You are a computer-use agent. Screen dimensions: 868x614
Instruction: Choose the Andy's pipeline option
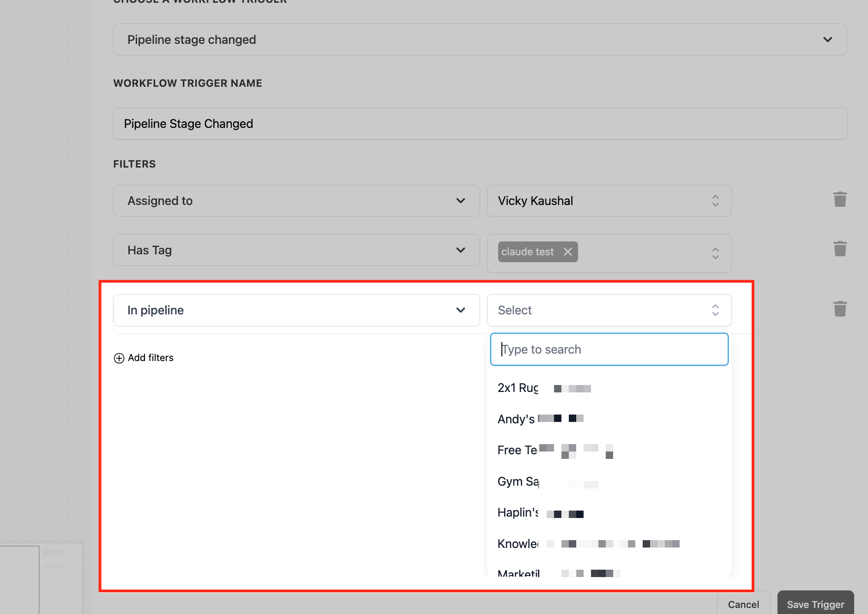pos(609,419)
